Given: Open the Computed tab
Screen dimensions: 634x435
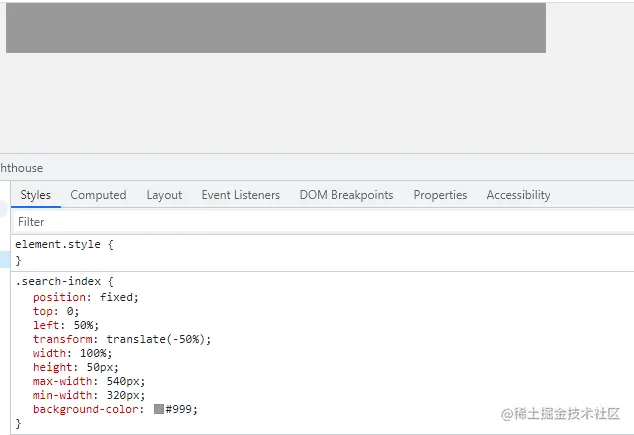Looking at the screenshot, I should [98, 195].
